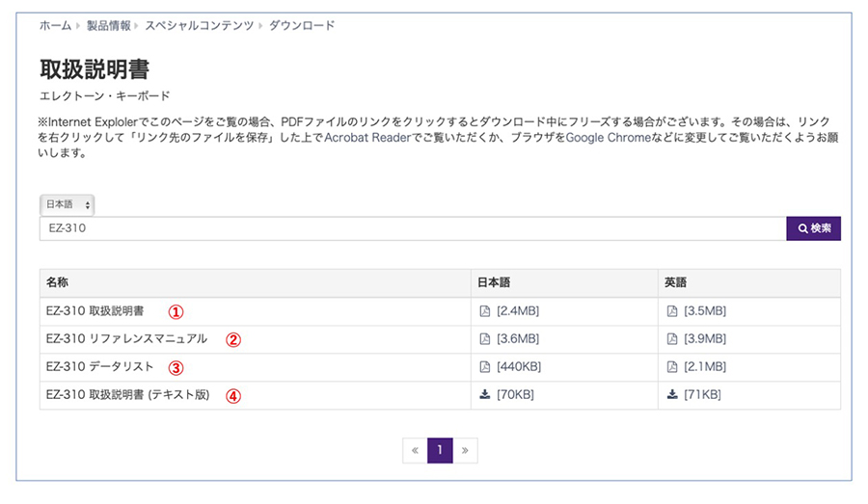Download the [70KB] Japanese text version
Image resolution: width=868 pixels, height=504 pixels.
coord(515,394)
